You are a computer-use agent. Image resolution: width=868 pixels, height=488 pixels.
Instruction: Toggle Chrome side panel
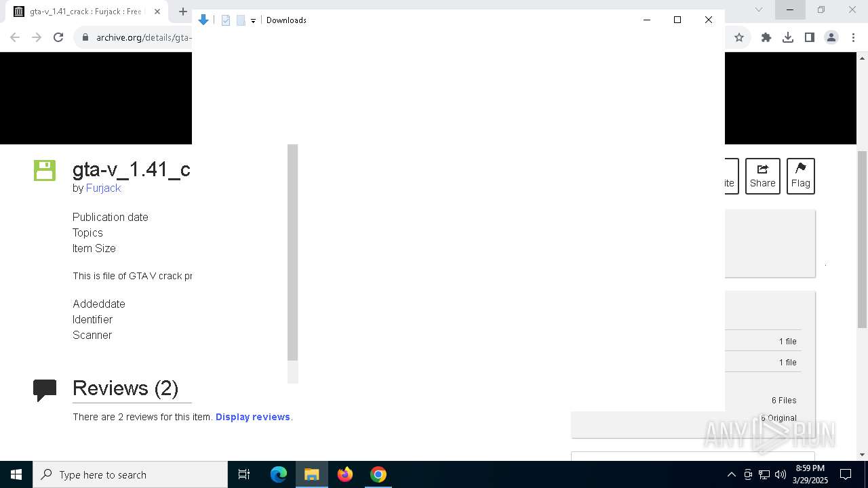(810, 37)
